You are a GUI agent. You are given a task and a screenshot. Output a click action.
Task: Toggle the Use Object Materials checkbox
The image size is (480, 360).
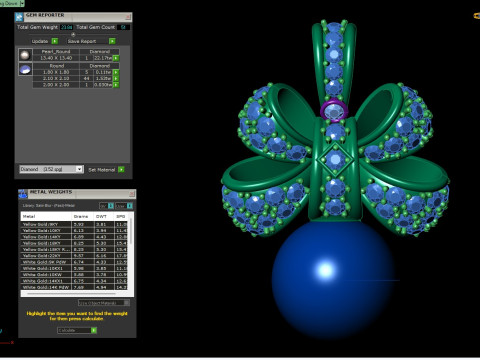(127, 303)
